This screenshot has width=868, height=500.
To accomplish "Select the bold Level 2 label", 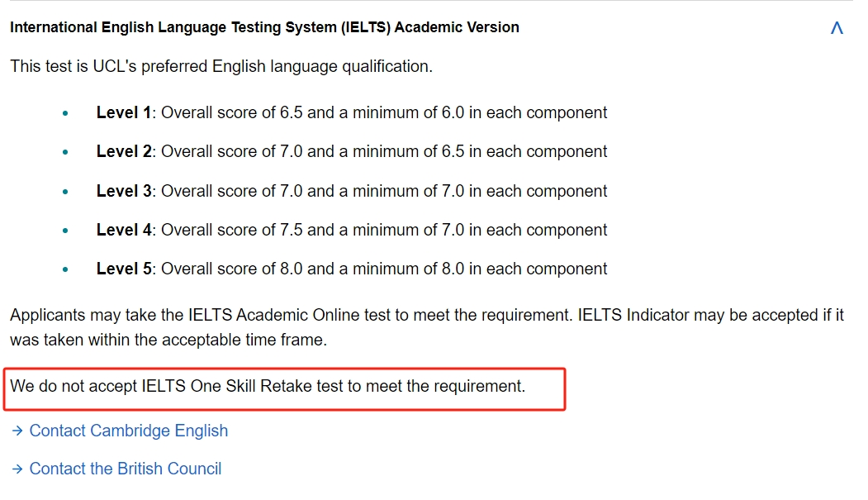I will pos(124,151).
